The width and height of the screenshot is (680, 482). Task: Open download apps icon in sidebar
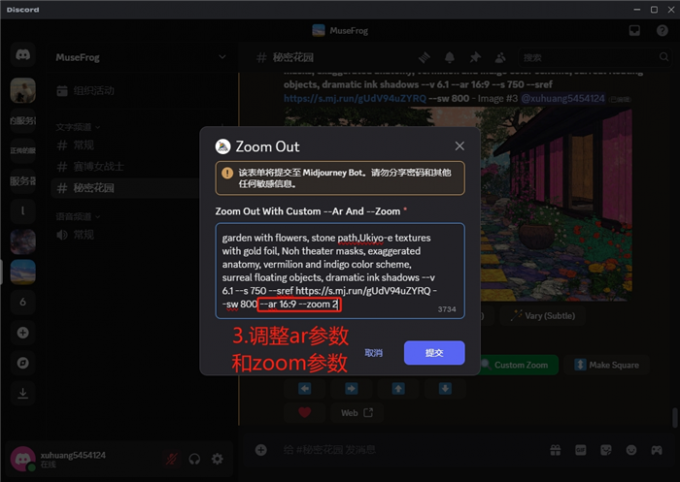(23, 393)
